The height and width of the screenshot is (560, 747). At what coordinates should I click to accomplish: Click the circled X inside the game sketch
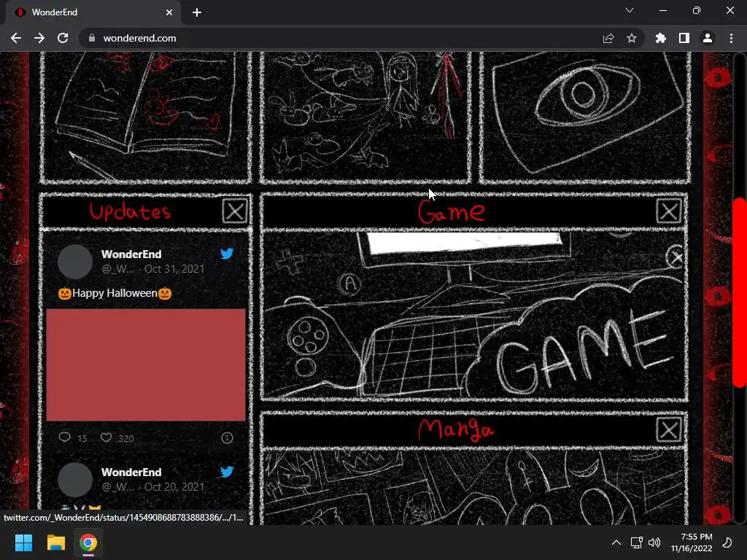(676, 257)
